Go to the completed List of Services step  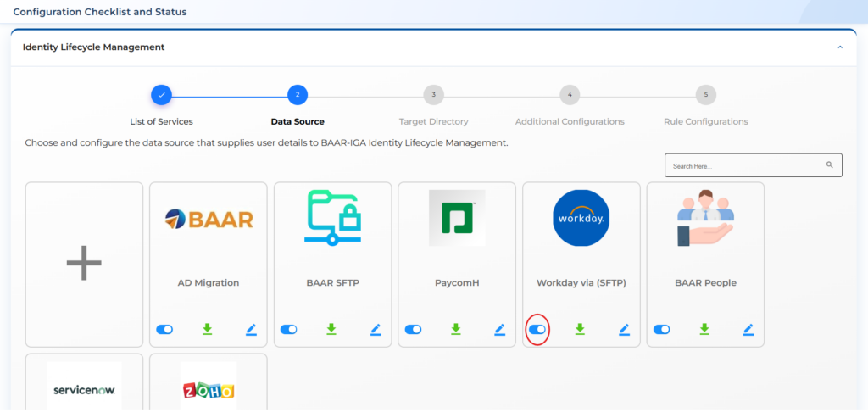[162, 95]
